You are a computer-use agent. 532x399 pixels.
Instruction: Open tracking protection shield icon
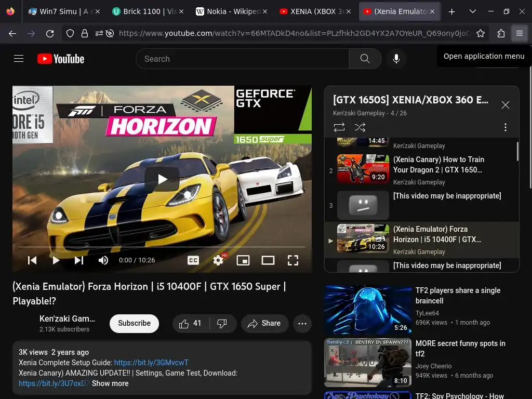pos(70,33)
